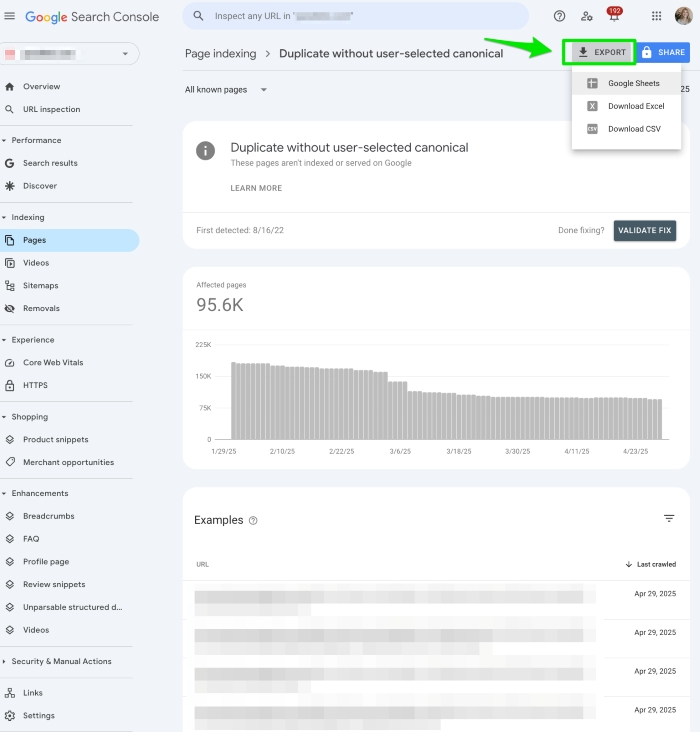The image size is (700, 732).
Task: Click the Sitemaps icon
Action: 9,286
